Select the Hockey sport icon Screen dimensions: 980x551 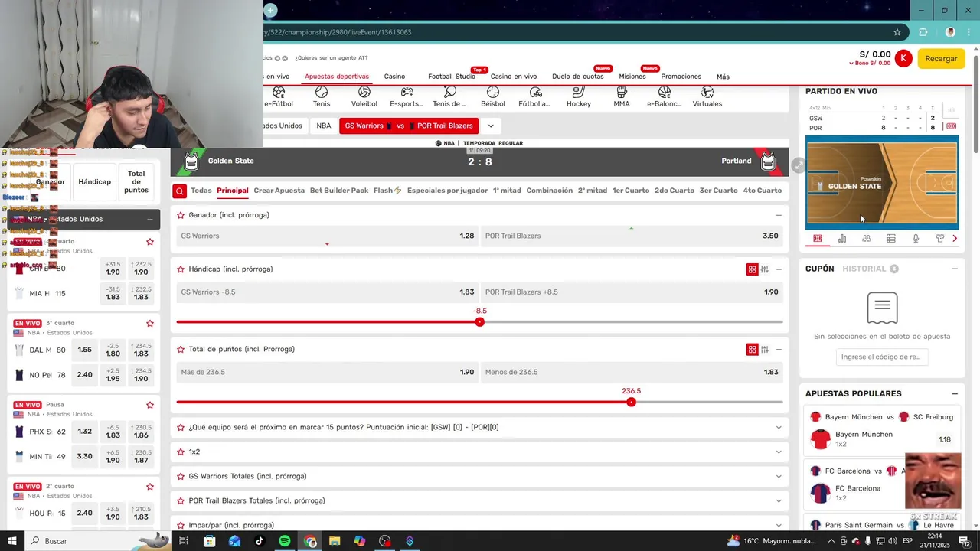(x=579, y=96)
